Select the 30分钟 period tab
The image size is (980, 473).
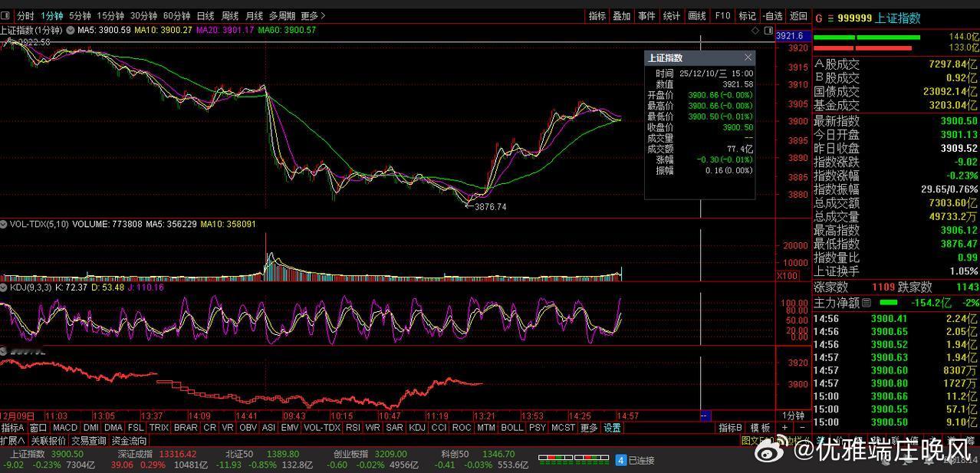[143, 15]
